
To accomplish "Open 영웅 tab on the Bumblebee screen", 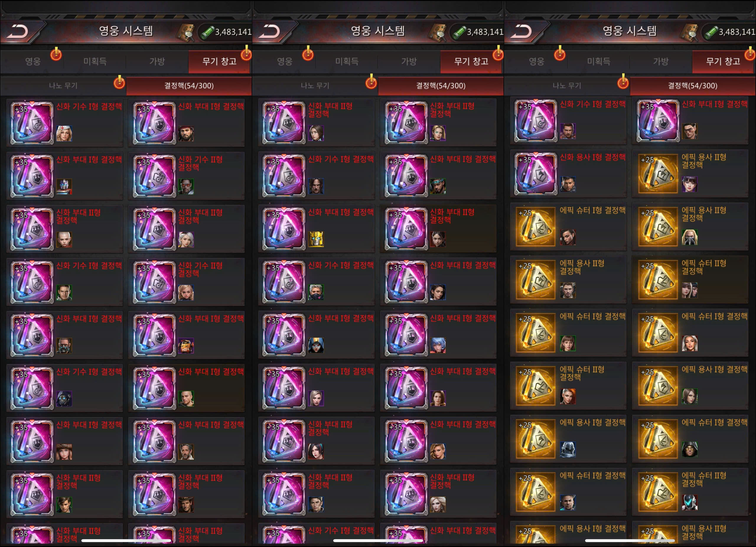I will [x=284, y=62].
